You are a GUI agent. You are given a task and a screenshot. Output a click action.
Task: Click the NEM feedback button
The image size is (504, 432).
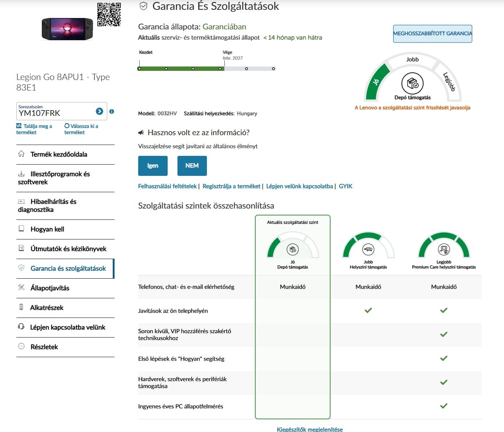192,166
